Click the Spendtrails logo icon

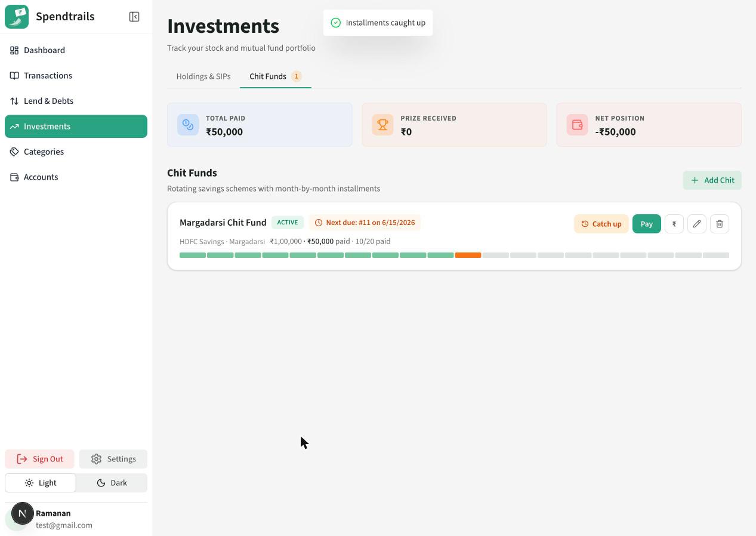17,17
